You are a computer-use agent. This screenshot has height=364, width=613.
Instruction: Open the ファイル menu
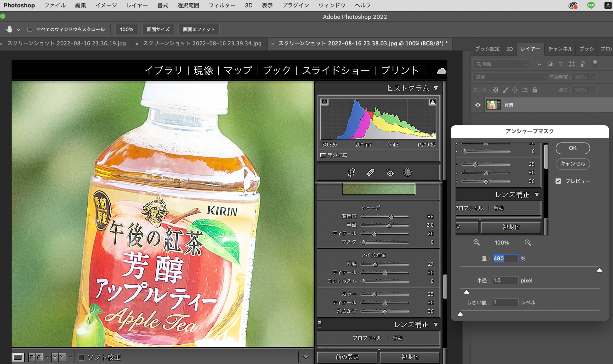(55, 5)
